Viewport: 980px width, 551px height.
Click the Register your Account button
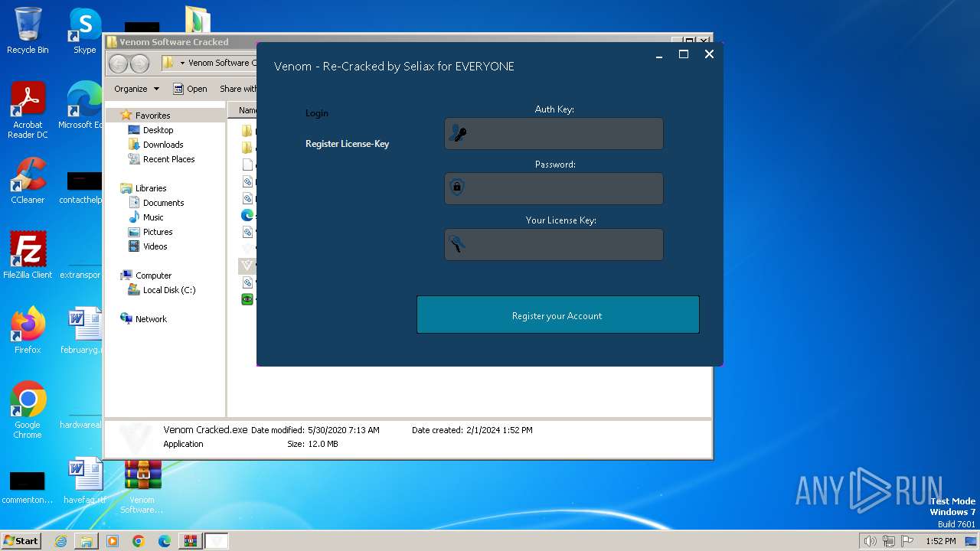[x=557, y=315]
